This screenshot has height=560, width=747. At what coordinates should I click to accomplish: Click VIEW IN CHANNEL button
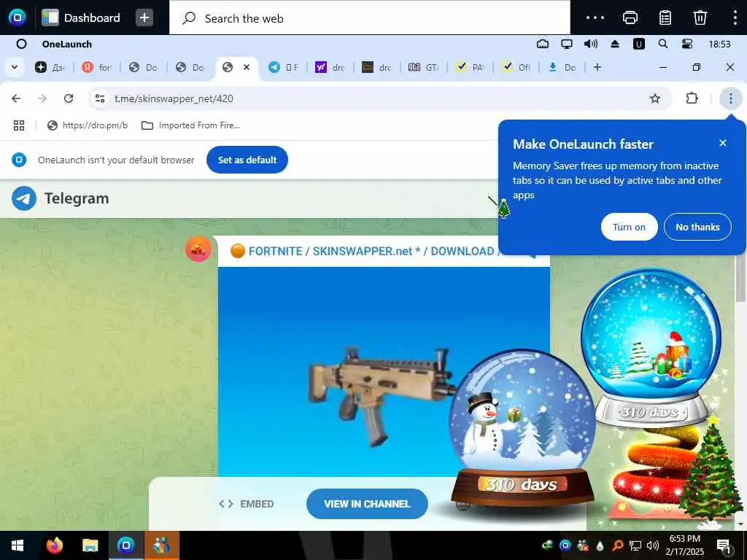(x=367, y=504)
